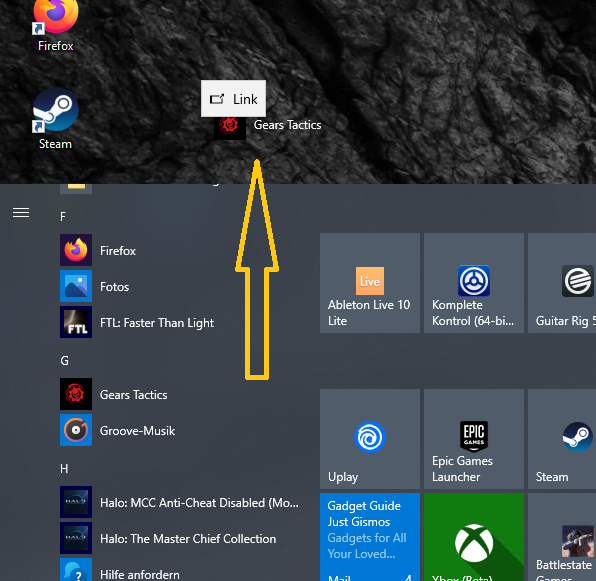
Task: Open the Xbox (Beta) tile
Action: pos(474,537)
